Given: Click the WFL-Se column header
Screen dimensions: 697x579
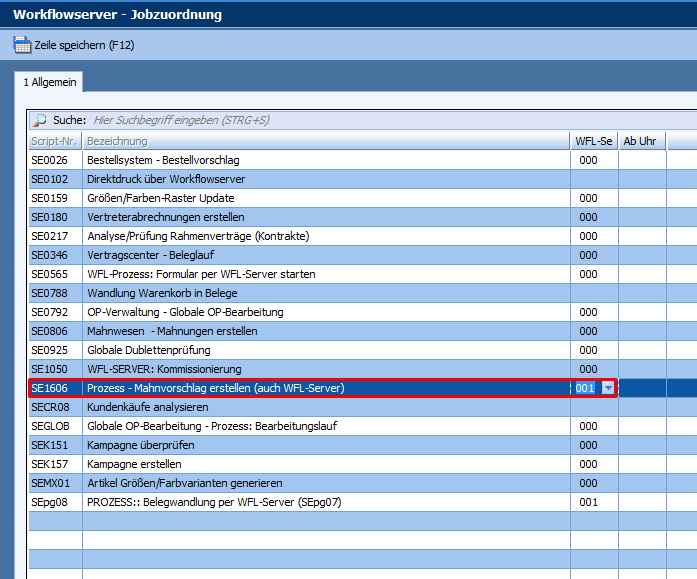Looking at the screenshot, I should tap(594, 141).
